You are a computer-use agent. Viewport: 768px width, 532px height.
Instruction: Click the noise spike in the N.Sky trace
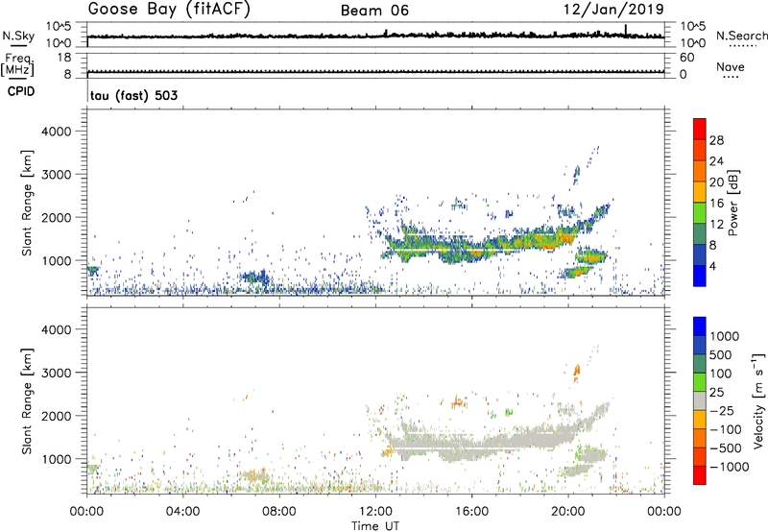pyautogui.click(x=626, y=30)
